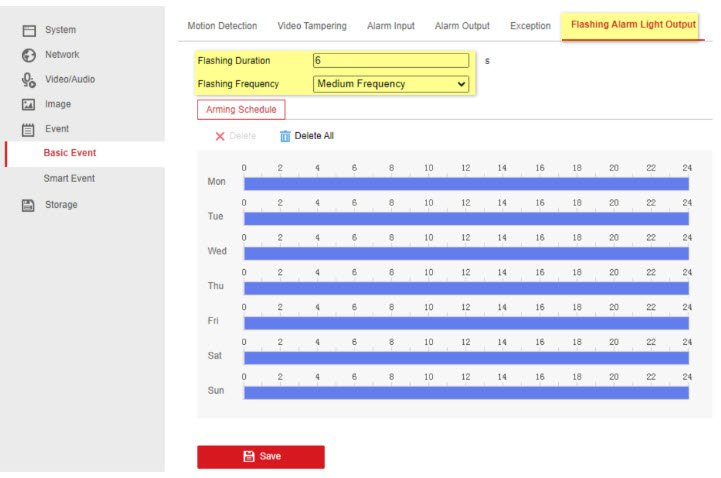Open the Video Tampering tab
The image size is (721, 478).
point(312,26)
